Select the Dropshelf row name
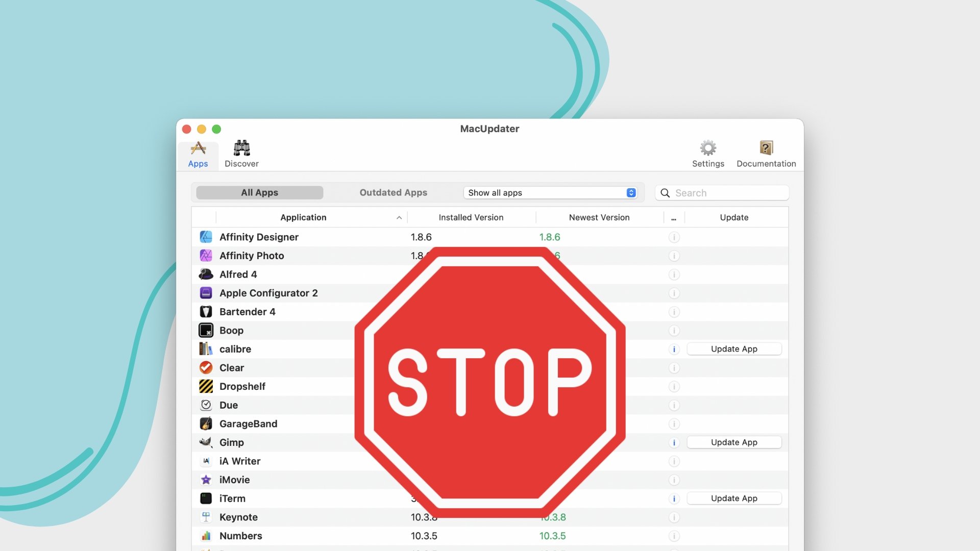The image size is (980, 551). (x=242, y=387)
